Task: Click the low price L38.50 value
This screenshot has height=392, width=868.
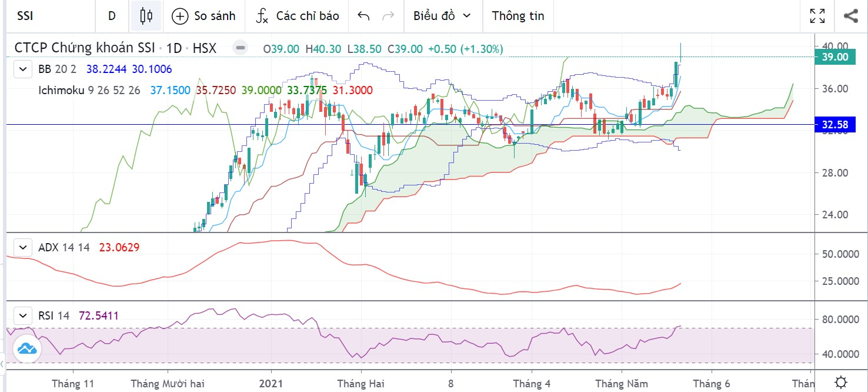Action: pyautogui.click(x=365, y=49)
